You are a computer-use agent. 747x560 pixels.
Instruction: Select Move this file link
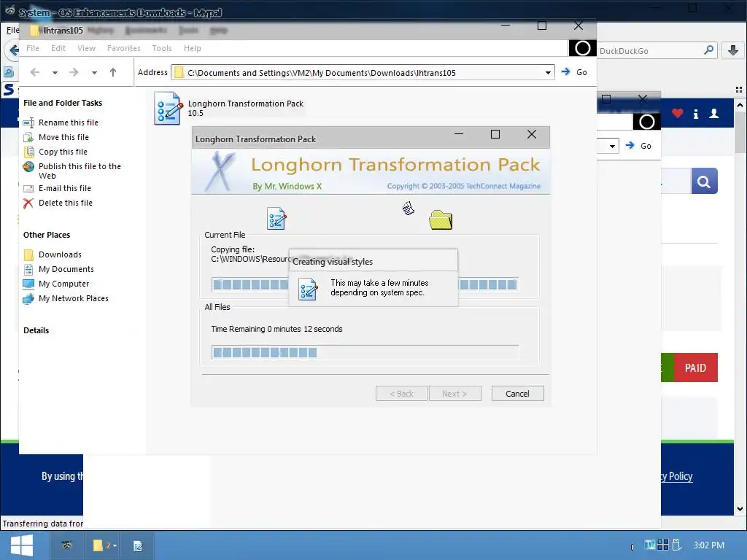coord(63,137)
